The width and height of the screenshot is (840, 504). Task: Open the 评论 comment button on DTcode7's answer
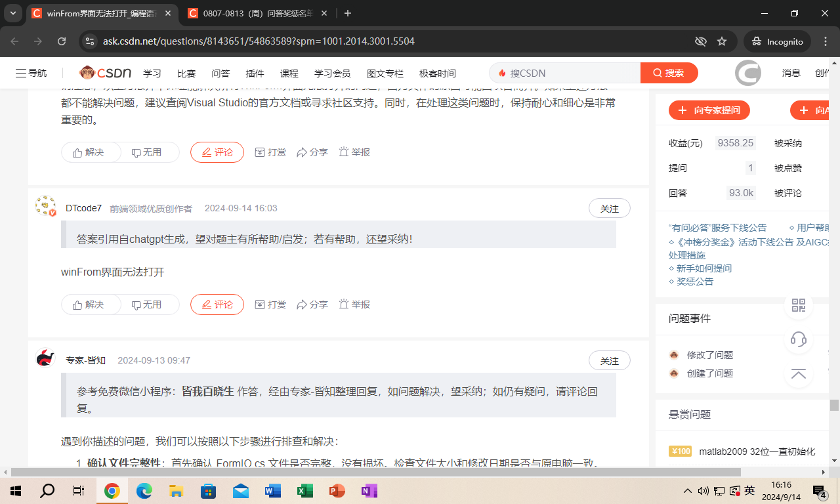click(217, 304)
